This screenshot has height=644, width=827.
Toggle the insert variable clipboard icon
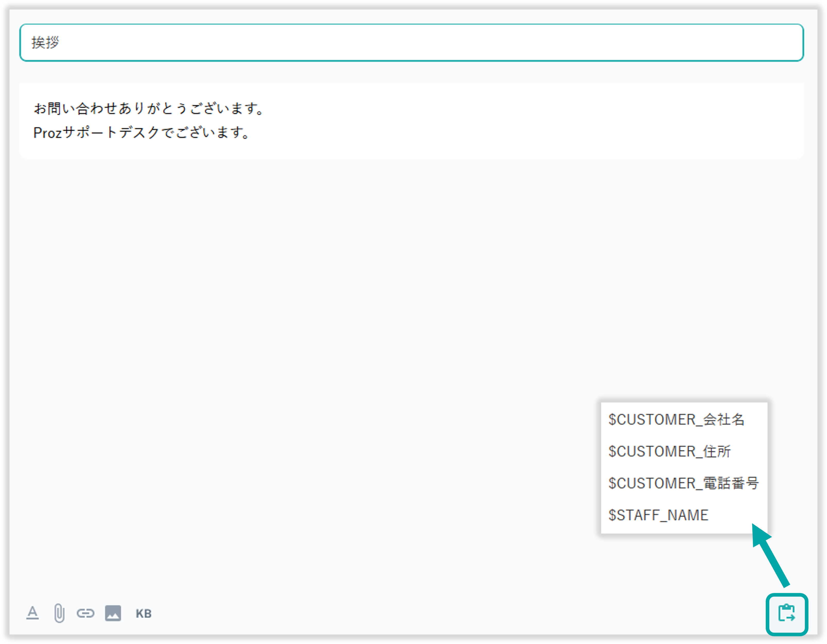tap(787, 613)
